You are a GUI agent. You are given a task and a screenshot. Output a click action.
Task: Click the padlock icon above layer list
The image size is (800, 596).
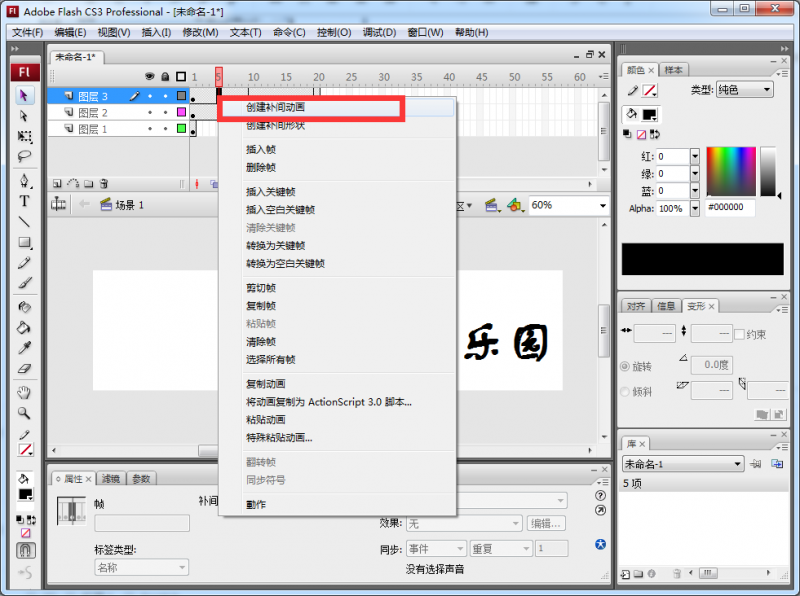pos(165,77)
